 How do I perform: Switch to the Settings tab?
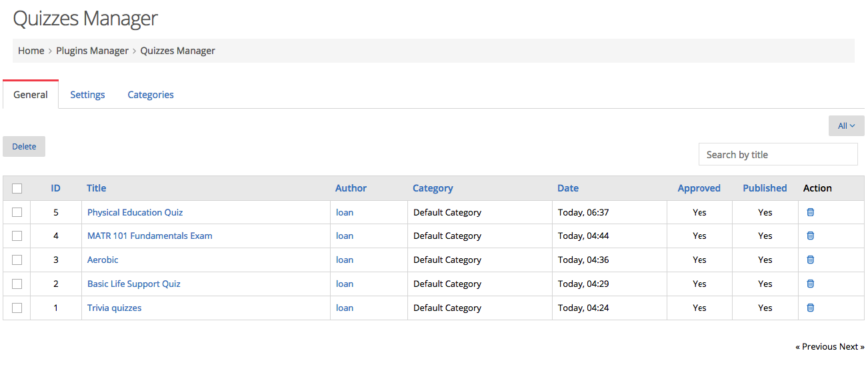[x=87, y=95]
